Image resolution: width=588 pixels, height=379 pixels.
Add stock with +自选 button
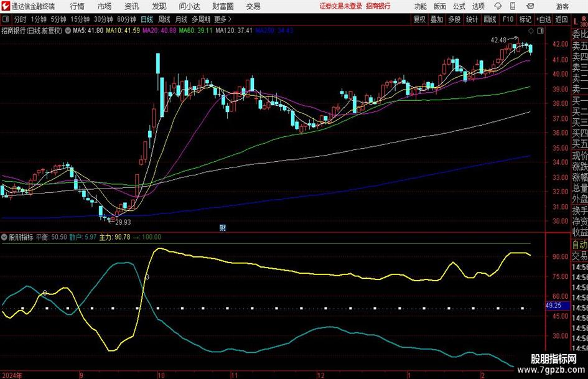(544, 19)
